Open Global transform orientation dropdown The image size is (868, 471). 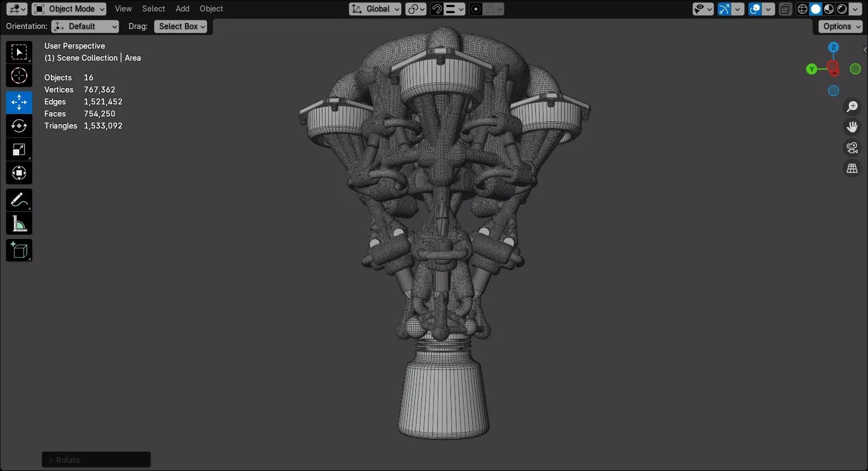pos(375,9)
